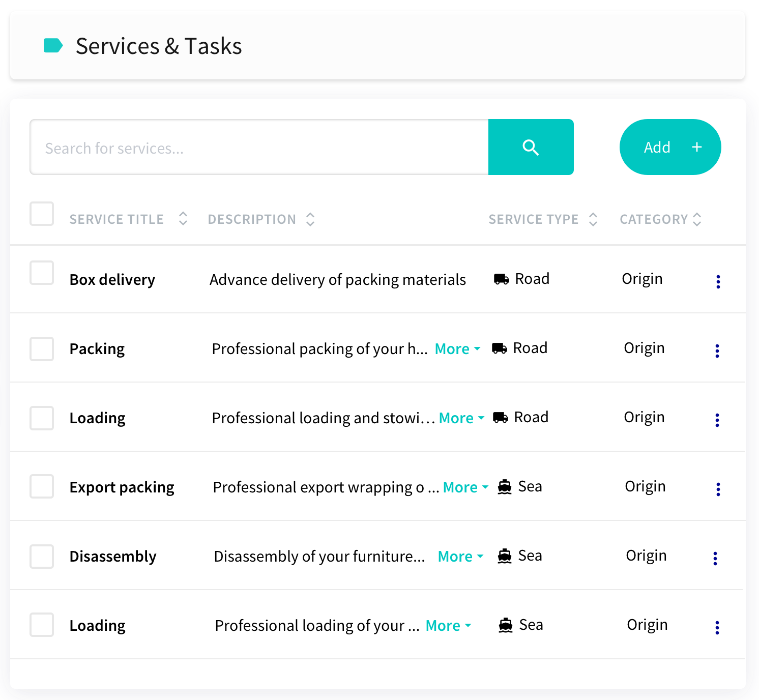Screen dimensions: 759x700
Task: Focus the Search for services field
Action: 259,147
